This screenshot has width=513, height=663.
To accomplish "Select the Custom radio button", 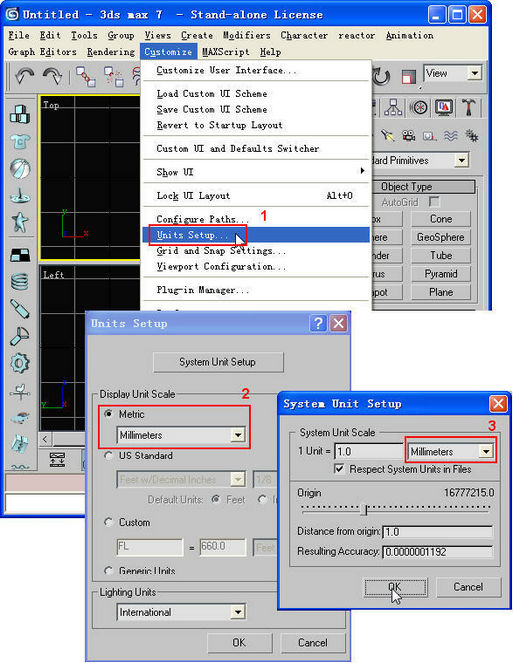I will click(x=109, y=522).
